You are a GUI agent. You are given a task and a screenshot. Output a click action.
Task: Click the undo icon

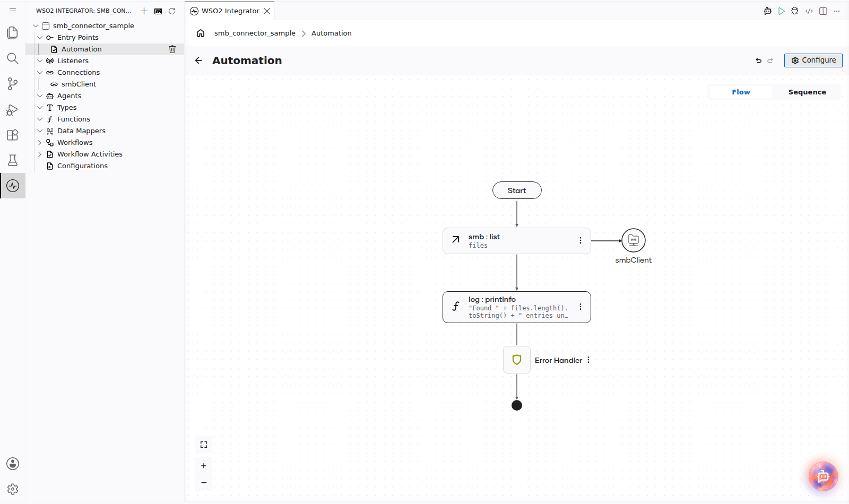pos(758,60)
